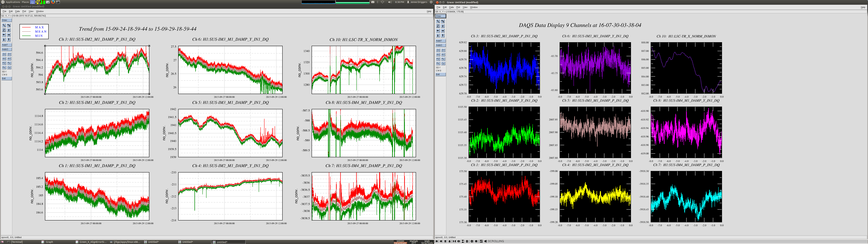Screen dimensions: 868x244
Task: Click ZX button in right Grace window
Action: pos(438,50)
